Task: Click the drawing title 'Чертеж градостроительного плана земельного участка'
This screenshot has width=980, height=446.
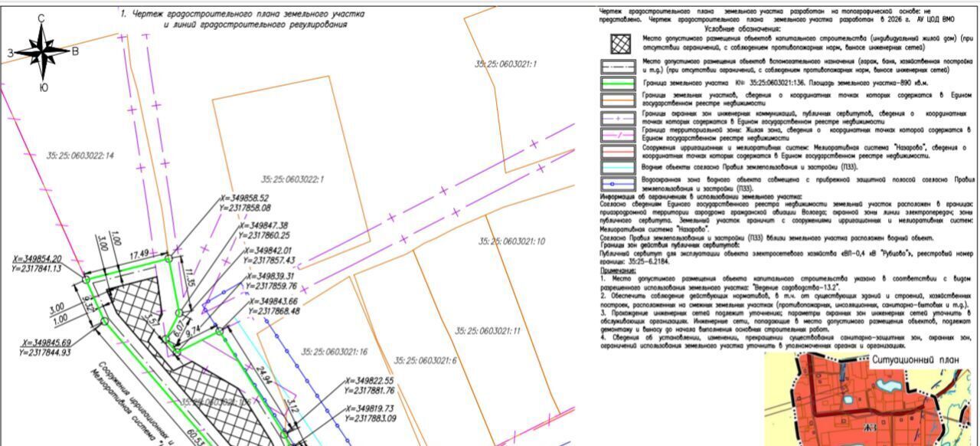Action: [247, 15]
